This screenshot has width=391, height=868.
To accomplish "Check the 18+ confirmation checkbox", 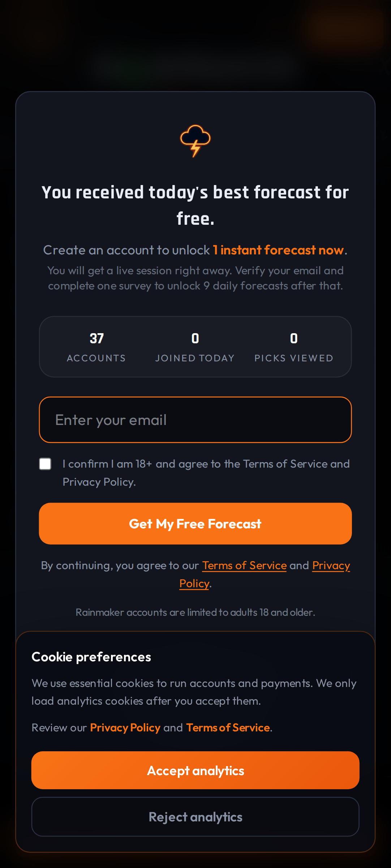I will tap(45, 464).
